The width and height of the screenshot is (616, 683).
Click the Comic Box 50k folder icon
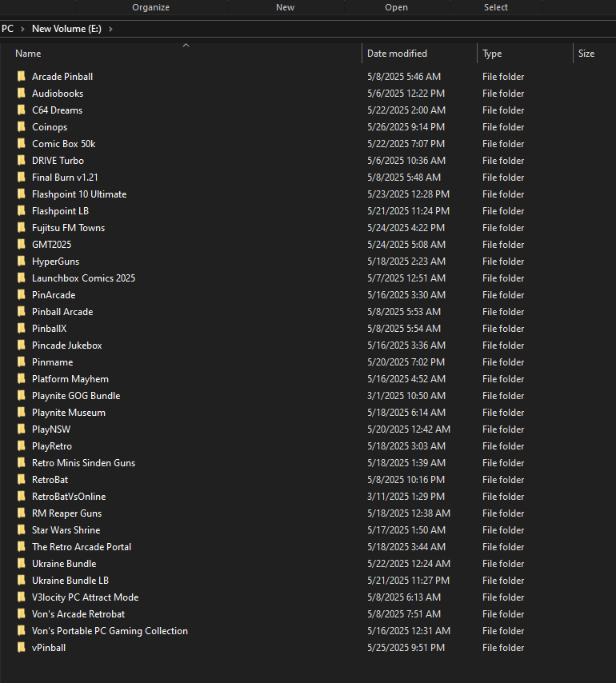pyautogui.click(x=21, y=144)
